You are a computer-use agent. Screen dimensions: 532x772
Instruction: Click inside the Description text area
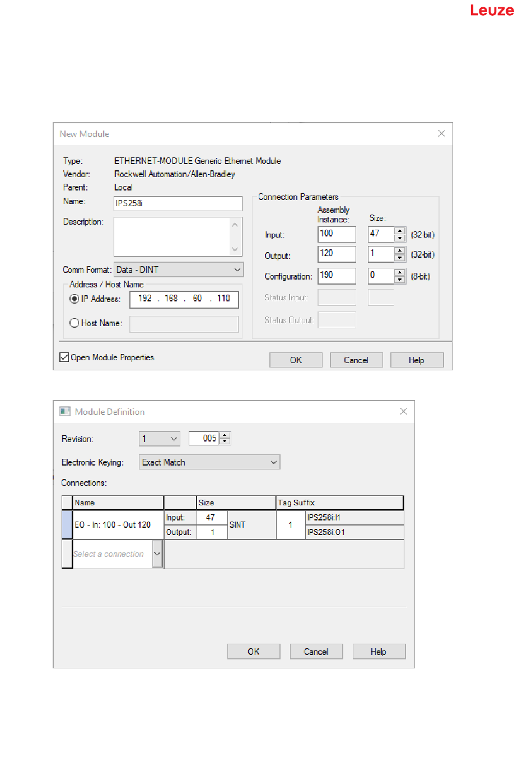[x=172, y=236]
